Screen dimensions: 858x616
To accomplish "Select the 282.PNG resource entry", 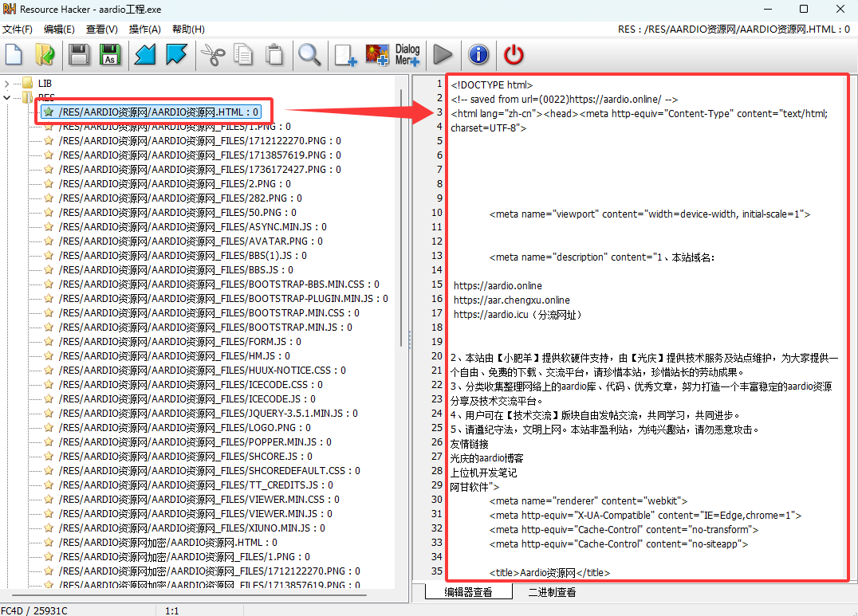I will click(180, 198).
